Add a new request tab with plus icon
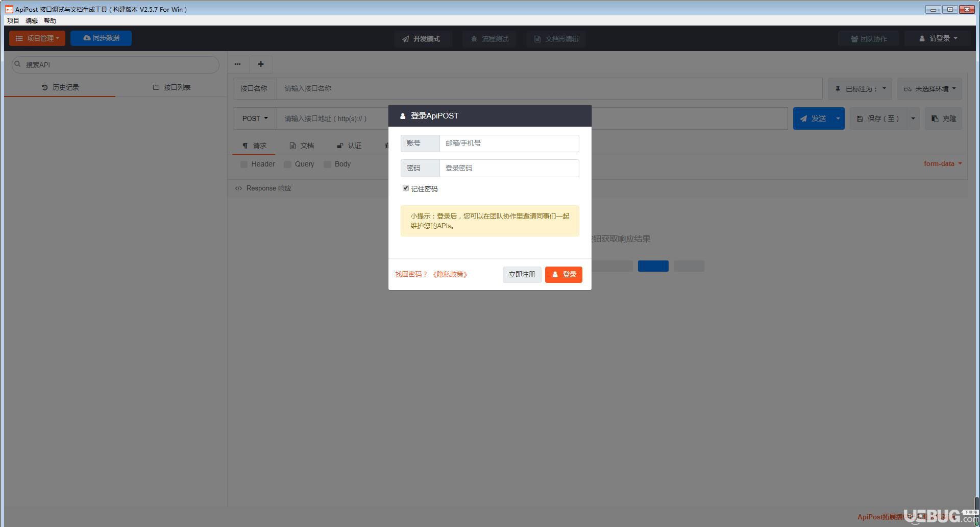This screenshot has height=527, width=980. 261,64
